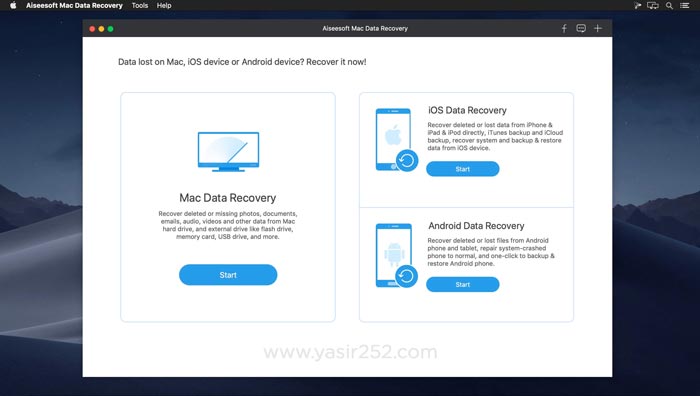Open the Facebook share icon in title bar
700x396 pixels.
pos(564,29)
